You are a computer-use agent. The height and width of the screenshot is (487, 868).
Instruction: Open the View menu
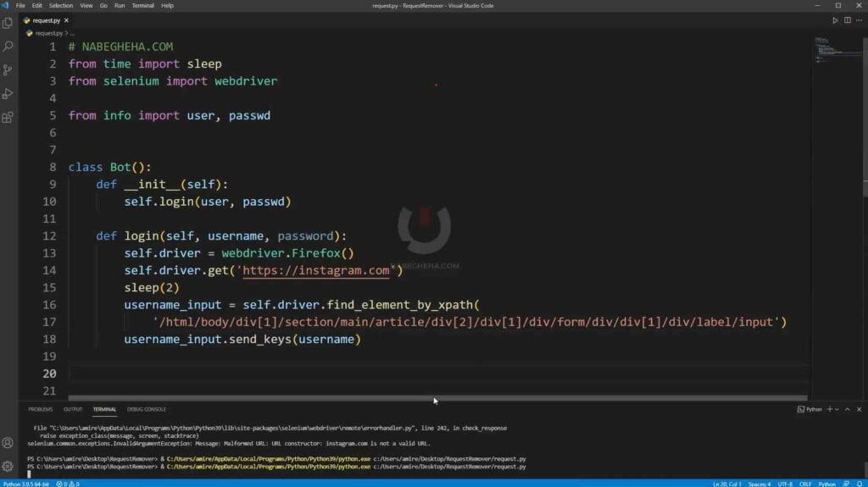tap(86, 6)
